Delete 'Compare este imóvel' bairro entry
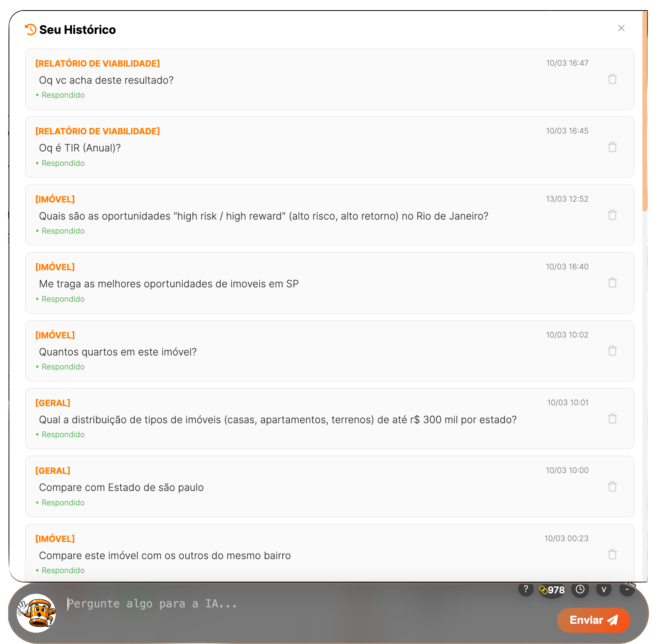Screen dimensions: 658x644 click(x=612, y=554)
